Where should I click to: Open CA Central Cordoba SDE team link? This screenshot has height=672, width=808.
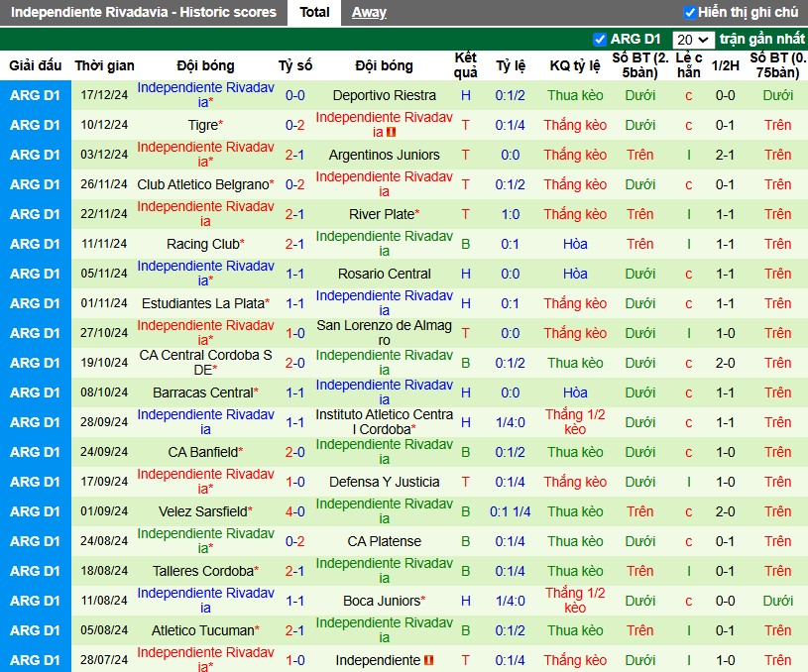coord(205,363)
